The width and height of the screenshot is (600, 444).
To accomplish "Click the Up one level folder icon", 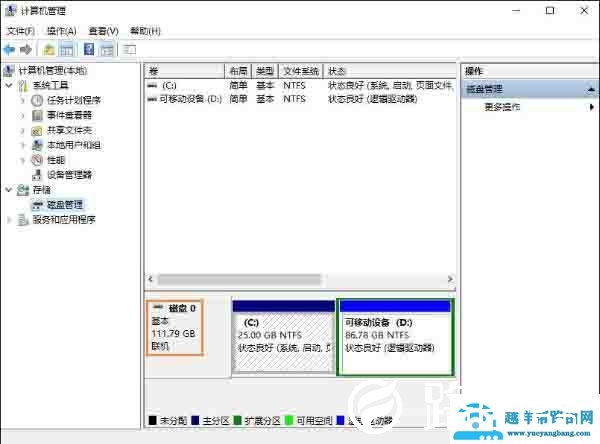I will click(x=49, y=50).
